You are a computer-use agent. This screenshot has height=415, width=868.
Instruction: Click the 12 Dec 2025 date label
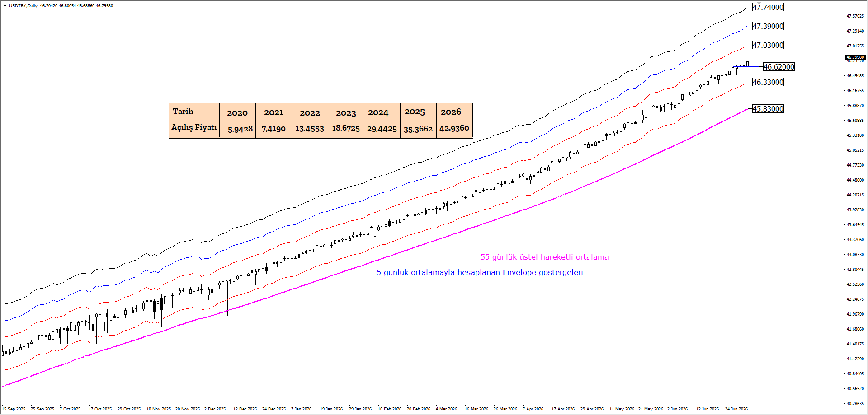(x=245, y=409)
